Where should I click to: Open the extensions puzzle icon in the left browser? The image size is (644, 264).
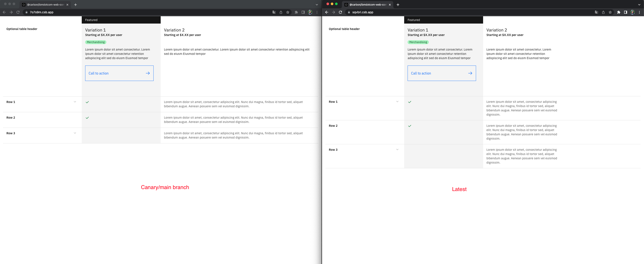[x=296, y=12]
